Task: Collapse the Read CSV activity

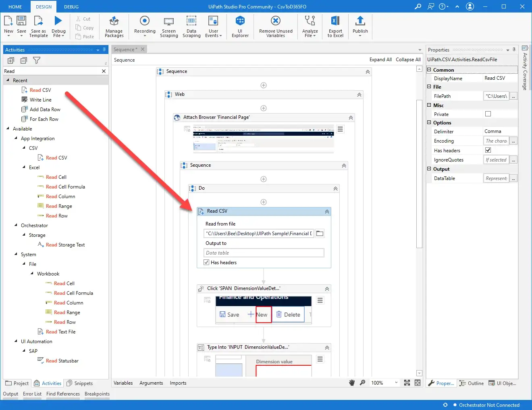Action: (327, 211)
